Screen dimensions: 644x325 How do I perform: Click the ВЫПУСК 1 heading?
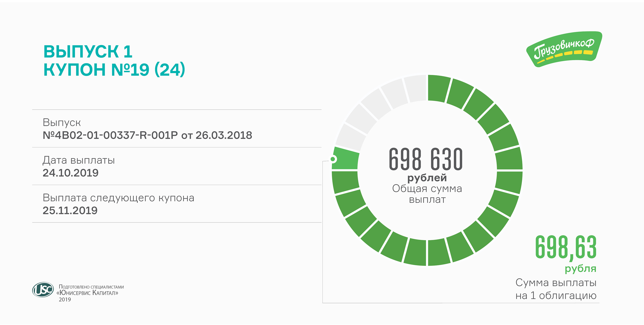coord(88,52)
